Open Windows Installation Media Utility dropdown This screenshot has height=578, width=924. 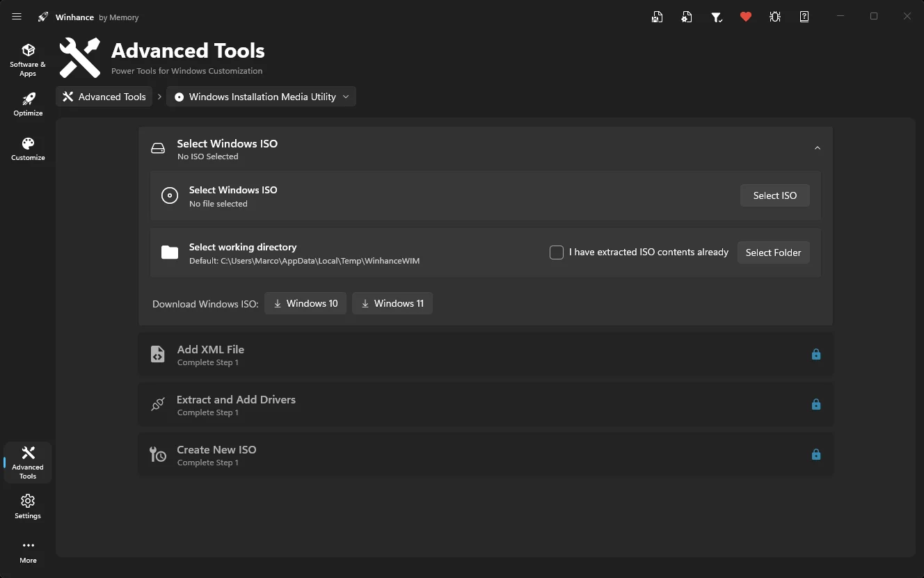tap(262, 97)
